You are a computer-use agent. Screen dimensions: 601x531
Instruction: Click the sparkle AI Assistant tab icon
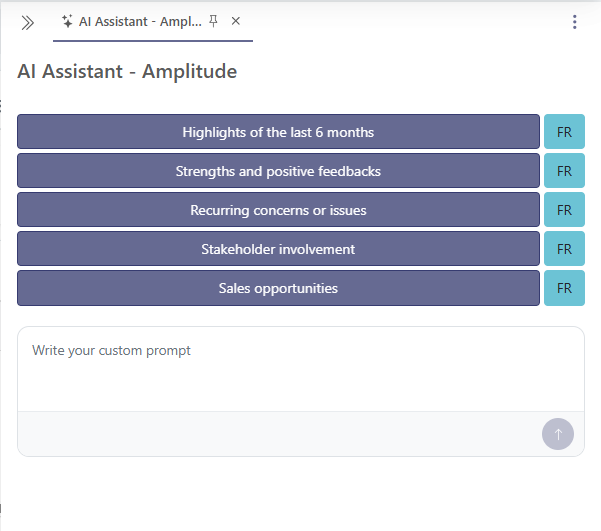tap(67, 21)
